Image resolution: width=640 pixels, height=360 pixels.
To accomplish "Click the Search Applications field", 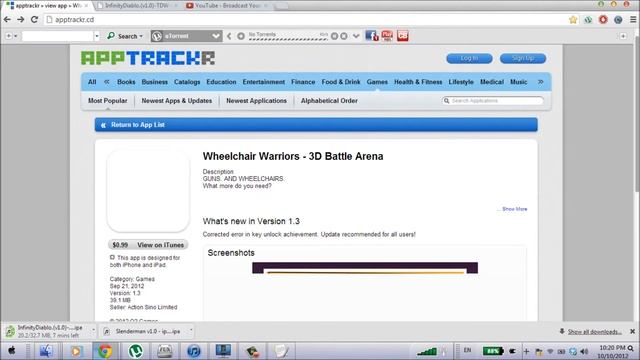I will coord(493,101).
